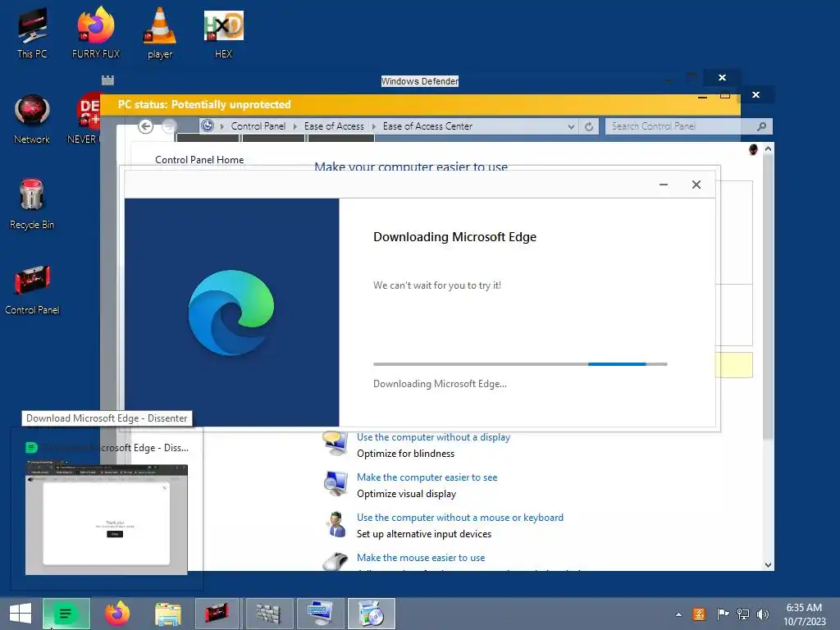840x630 pixels.
Task: Click the Edge download progress bar
Action: click(x=520, y=364)
